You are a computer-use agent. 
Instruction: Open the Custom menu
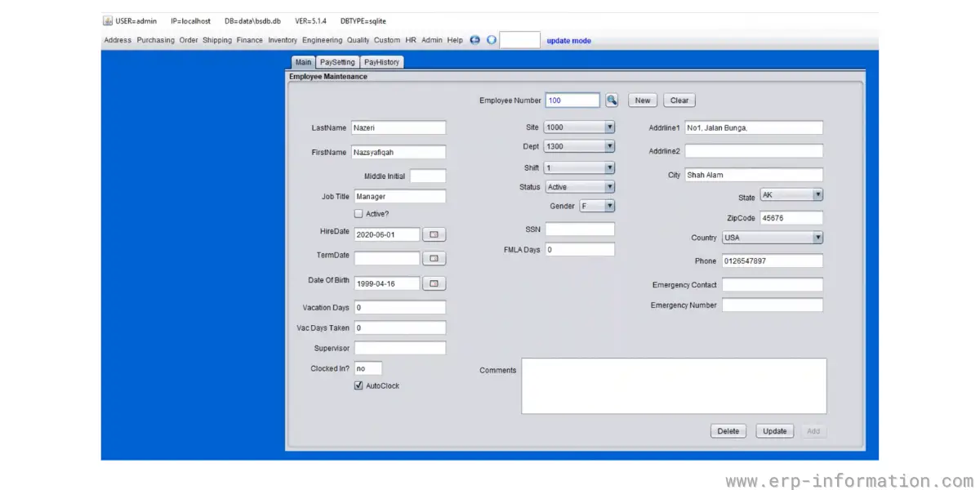387,40
